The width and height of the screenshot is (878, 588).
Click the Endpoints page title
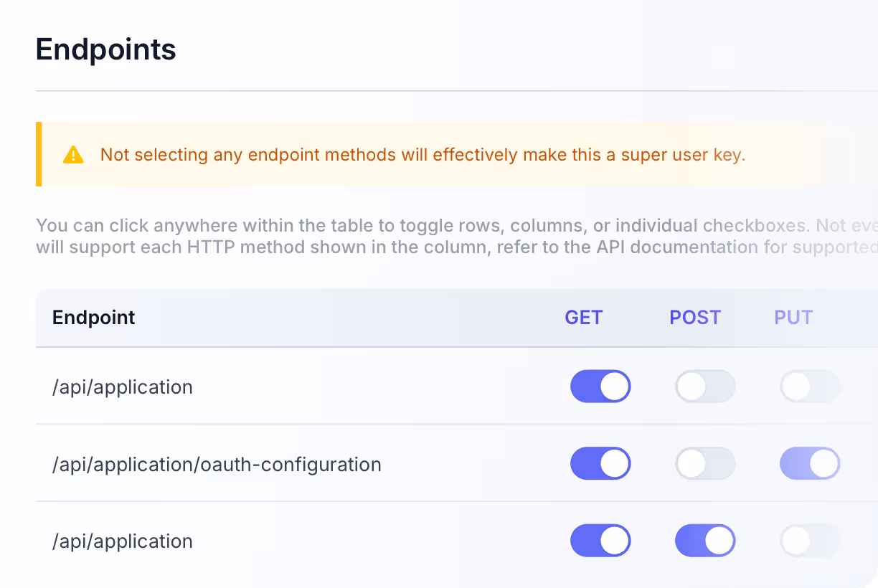tap(105, 49)
